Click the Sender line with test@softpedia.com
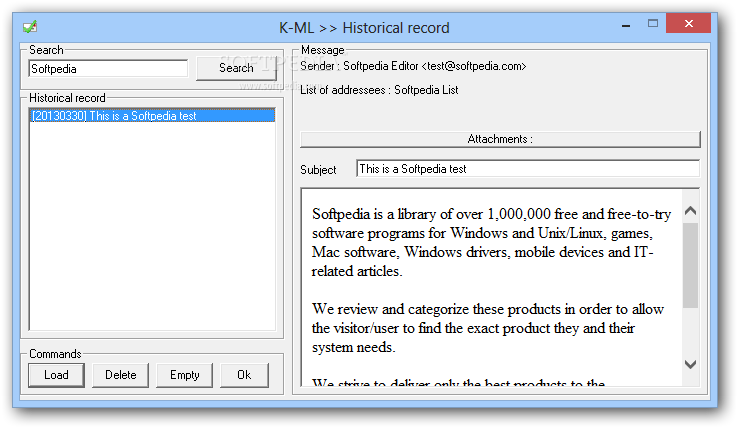The image size is (738, 428). 413,66
